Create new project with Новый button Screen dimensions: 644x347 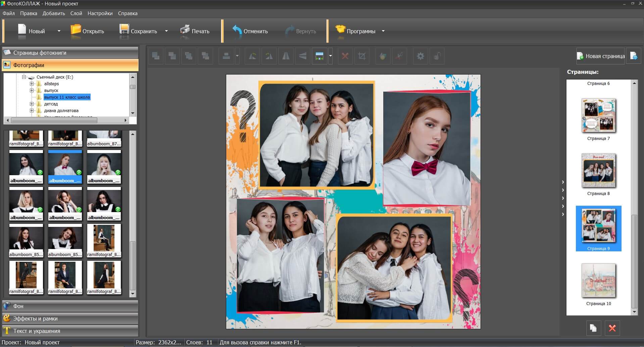[31, 31]
